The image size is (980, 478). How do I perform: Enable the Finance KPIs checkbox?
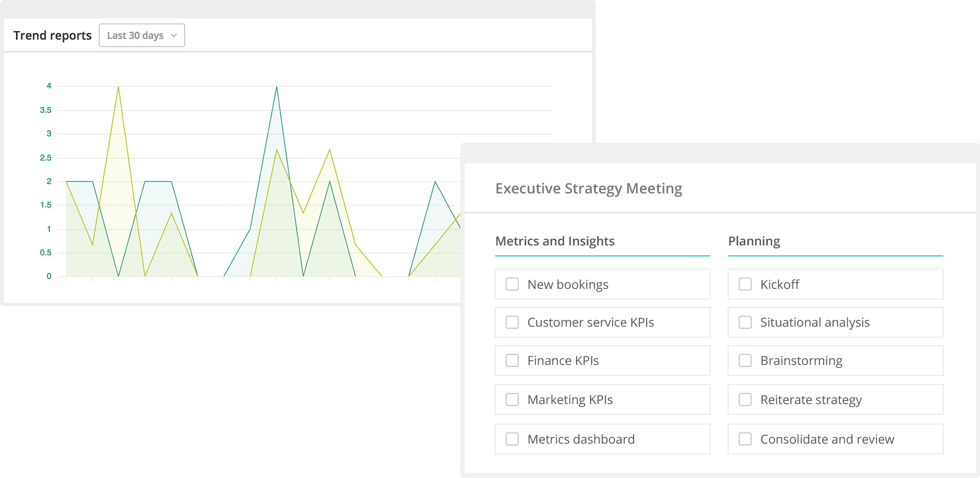pos(512,361)
